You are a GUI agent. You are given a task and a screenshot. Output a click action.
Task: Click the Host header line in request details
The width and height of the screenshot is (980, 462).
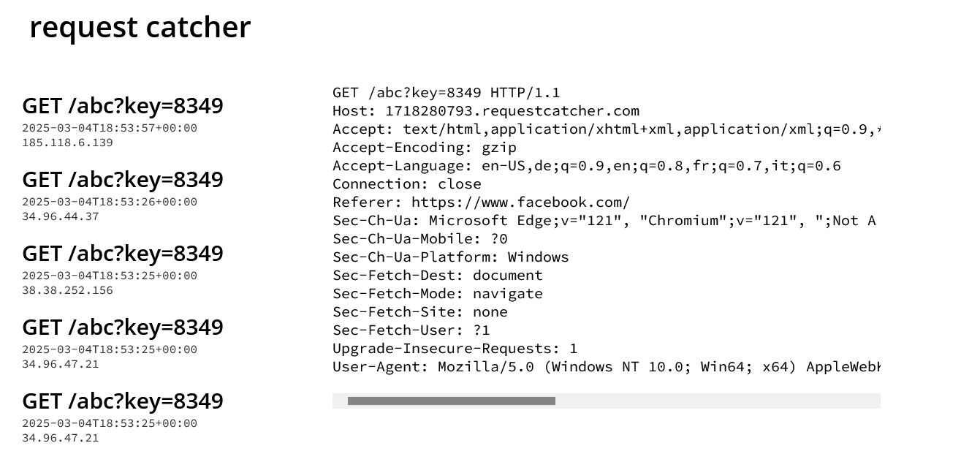(486, 111)
